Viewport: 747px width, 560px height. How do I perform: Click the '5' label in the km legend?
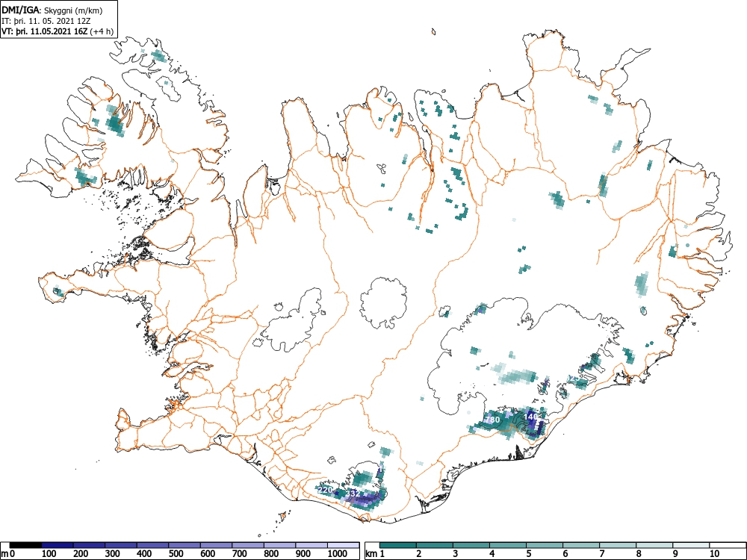pyautogui.click(x=529, y=554)
